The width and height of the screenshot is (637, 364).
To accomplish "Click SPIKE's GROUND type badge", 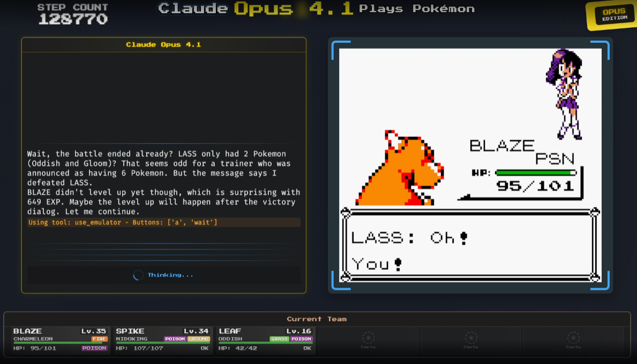I will 198,339.
